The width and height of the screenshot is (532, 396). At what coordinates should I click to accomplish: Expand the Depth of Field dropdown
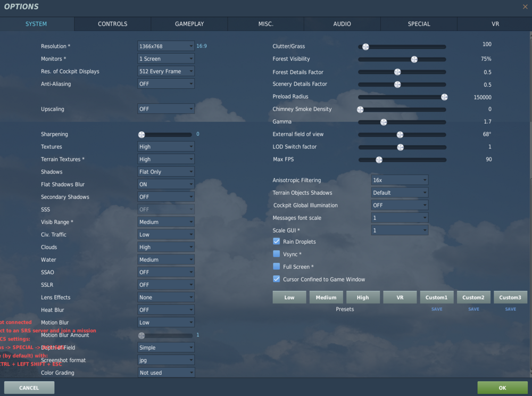point(166,348)
